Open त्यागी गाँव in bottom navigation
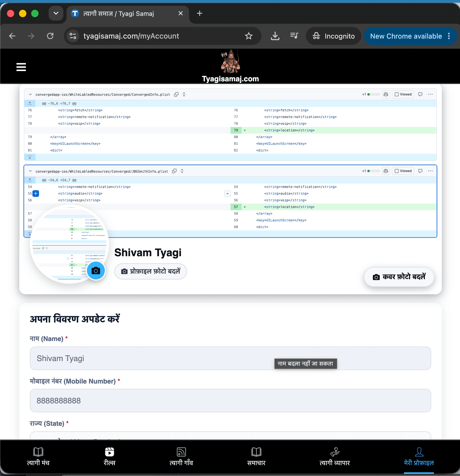The image size is (460, 476). coord(181,457)
